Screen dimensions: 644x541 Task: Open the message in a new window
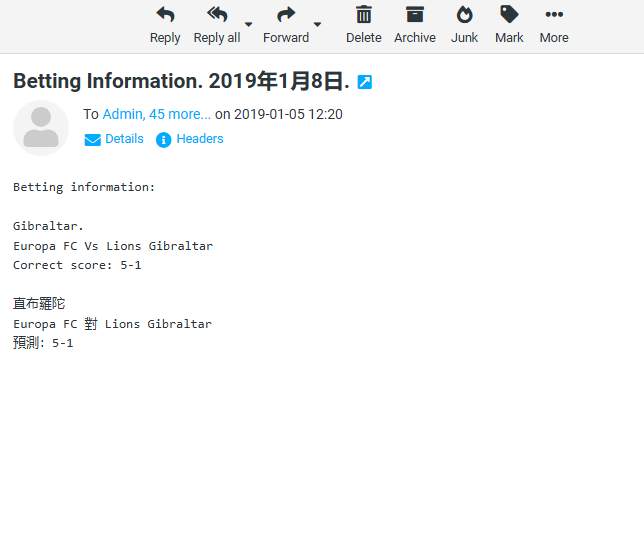[x=365, y=82]
